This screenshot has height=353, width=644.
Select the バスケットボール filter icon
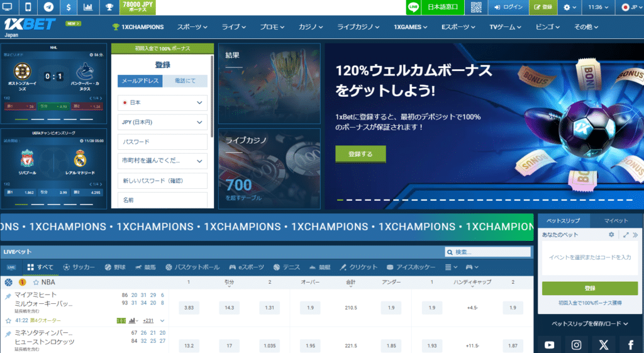(169, 267)
